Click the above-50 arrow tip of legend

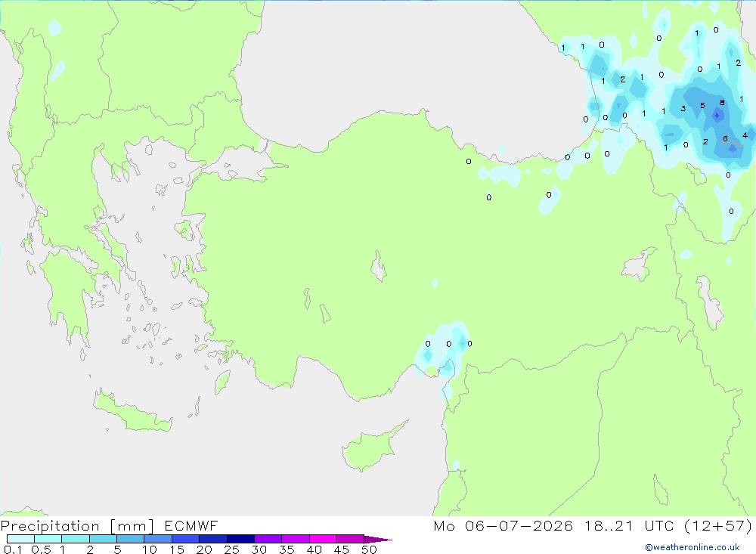(x=378, y=539)
